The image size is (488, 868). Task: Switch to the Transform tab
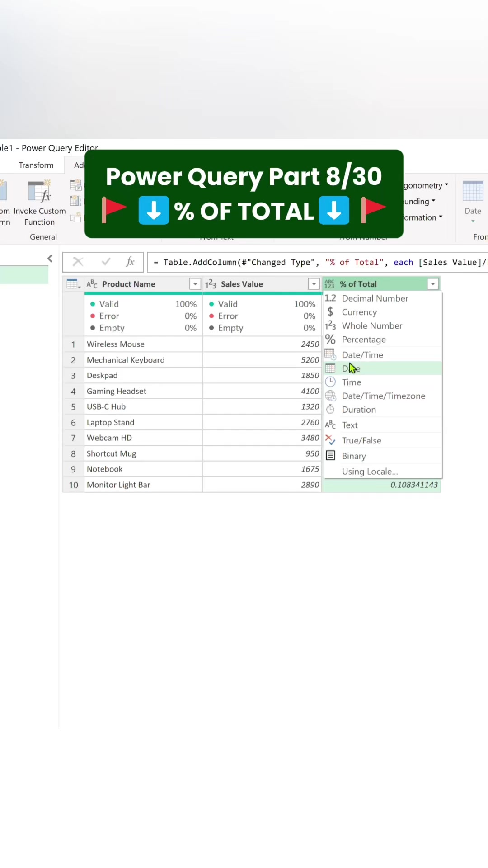click(x=36, y=165)
